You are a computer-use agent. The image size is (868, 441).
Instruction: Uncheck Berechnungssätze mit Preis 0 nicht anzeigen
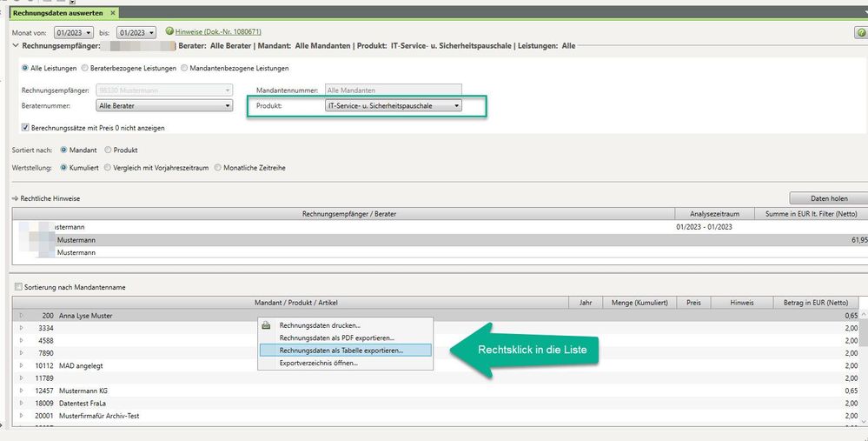click(x=24, y=127)
